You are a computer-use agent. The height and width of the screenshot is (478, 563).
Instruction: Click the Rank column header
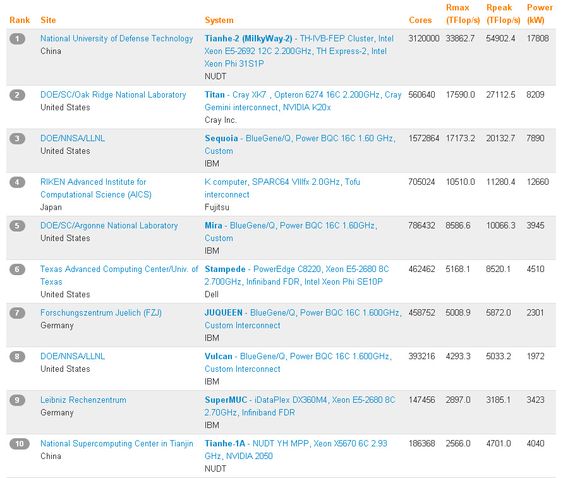tap(20, 20)
